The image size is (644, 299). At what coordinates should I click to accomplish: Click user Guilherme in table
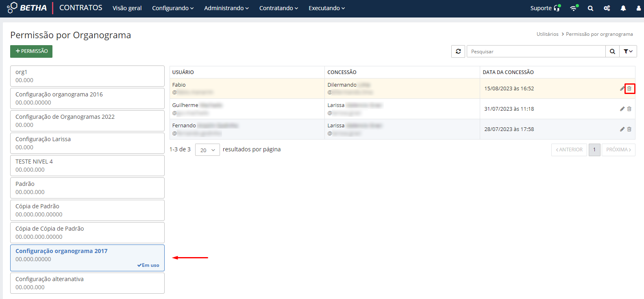pyautogui.click(x=185, y=105)
